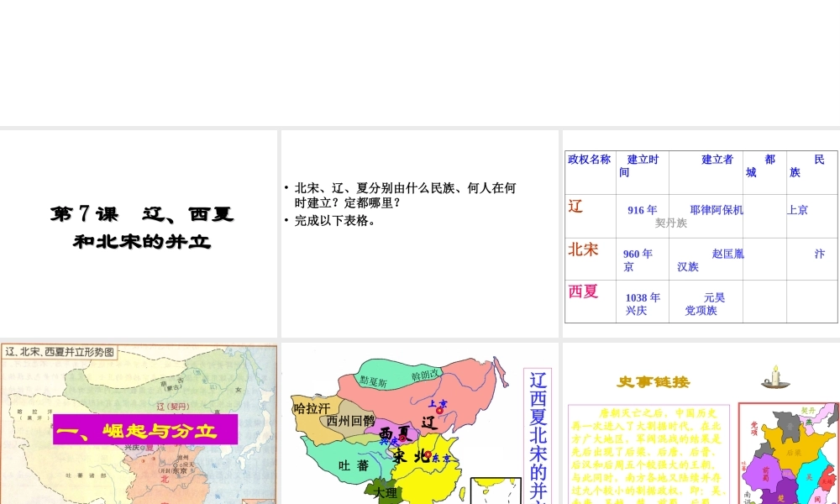Select the pink 西夏 row label in the table
Screen dimensions: 840x504
tap(583, 291)
